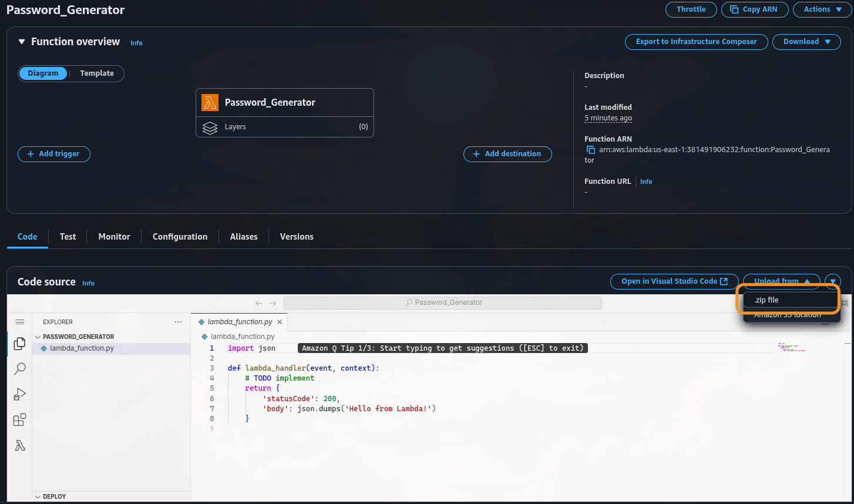Collapse the Function overview section

tap(22, 42)
